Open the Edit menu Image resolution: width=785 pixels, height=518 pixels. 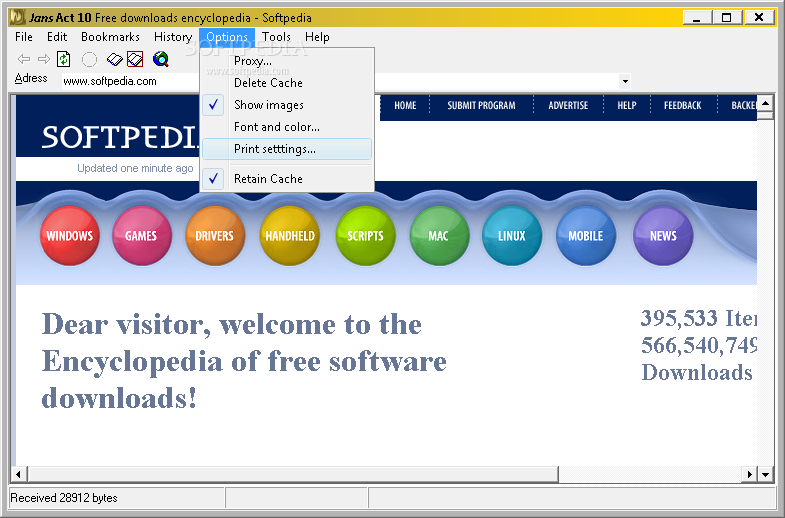point(57,37)
